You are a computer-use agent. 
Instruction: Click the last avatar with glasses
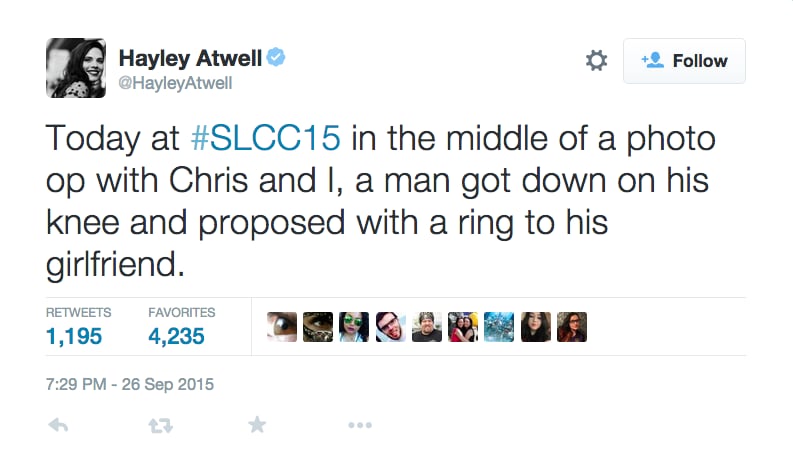click(572, 327)
